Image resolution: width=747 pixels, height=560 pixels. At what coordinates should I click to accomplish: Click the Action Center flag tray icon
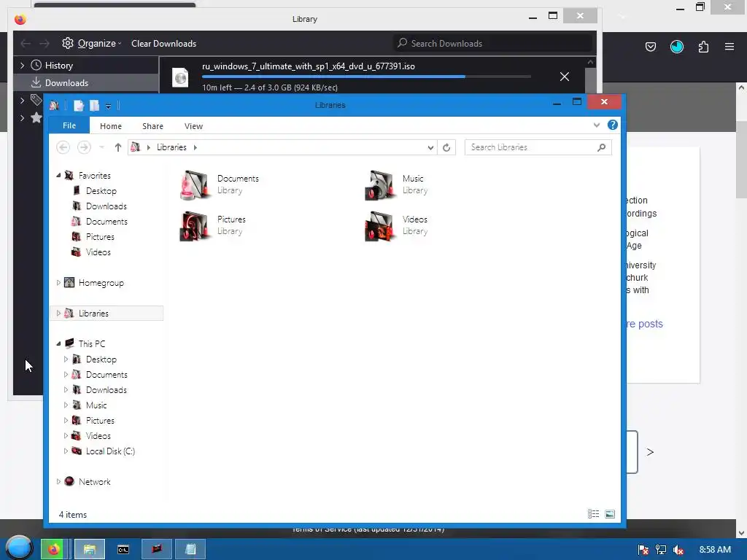click(x=643, y=550)
